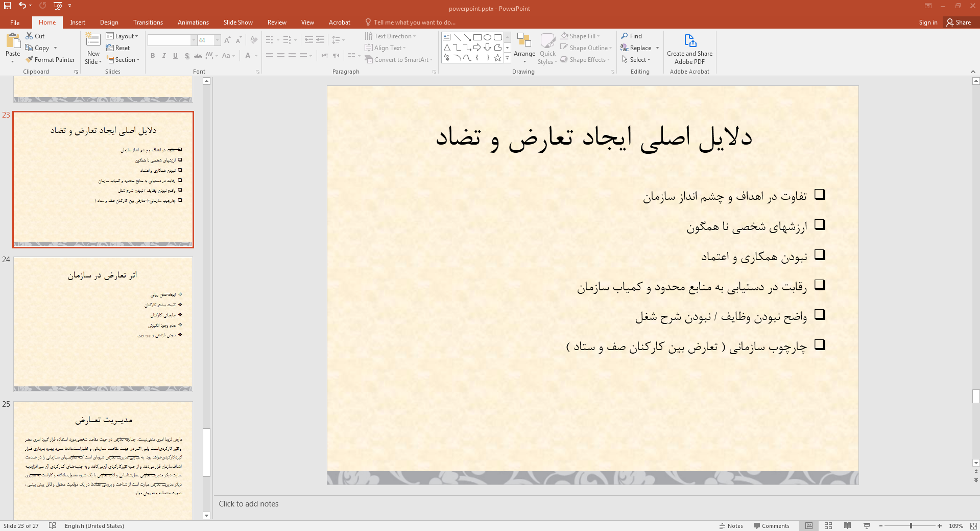Click the Save icon in Quick Access Toolbar
This screenshot has width=980, height=531.
click(8, 6)
